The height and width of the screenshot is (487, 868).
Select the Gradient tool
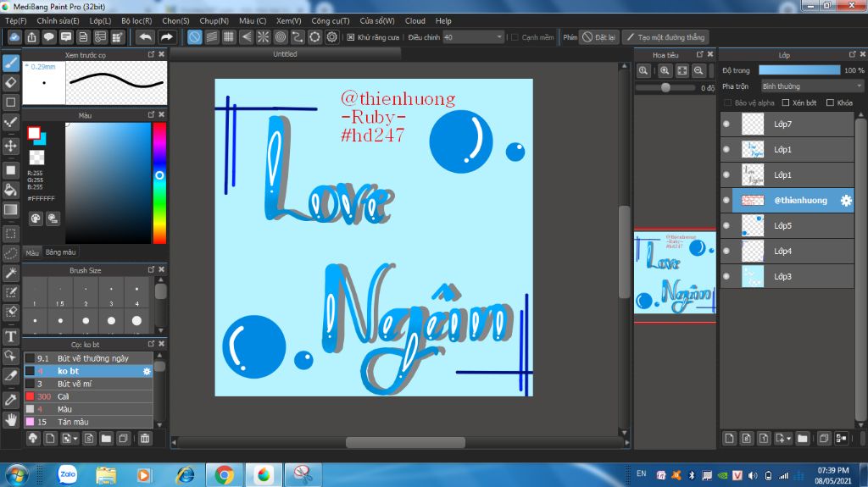(x=11, y=210)
